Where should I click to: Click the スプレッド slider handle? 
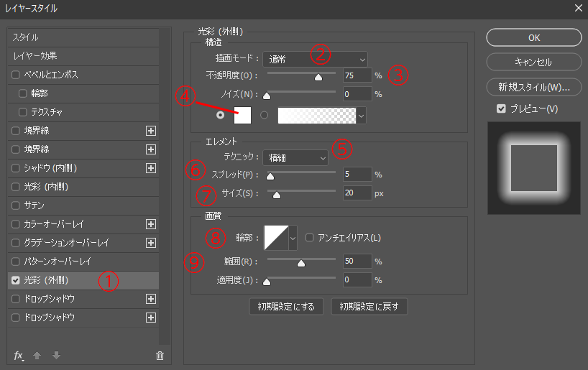pyautogui.click(x=270, y=176)
